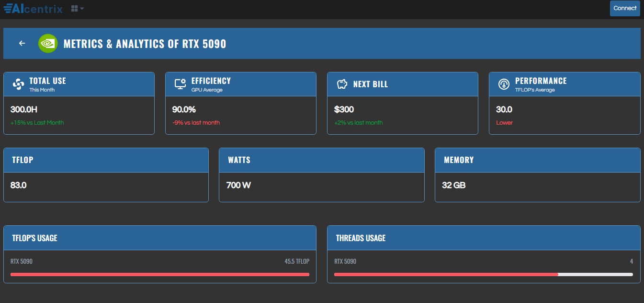This screenshot has width=644, height=303.
Task: Click the $300 next bill amount
Action: point(344,109)
